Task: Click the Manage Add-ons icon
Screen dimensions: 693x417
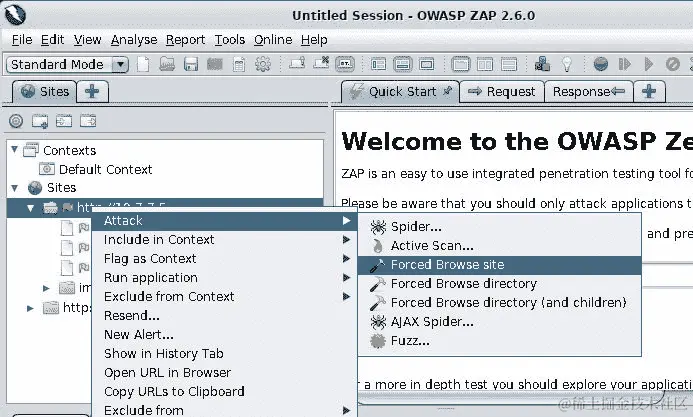Action: click(x=542, y=64)
